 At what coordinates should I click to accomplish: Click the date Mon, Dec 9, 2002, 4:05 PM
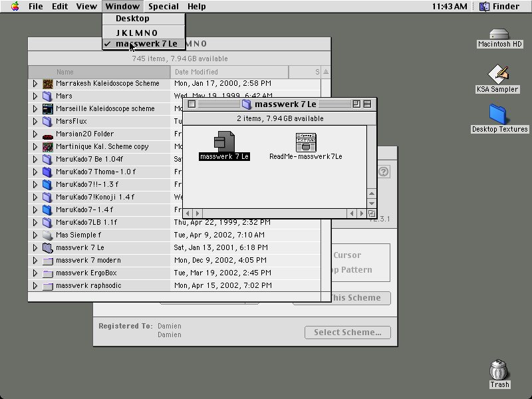(x=220, y=260)
